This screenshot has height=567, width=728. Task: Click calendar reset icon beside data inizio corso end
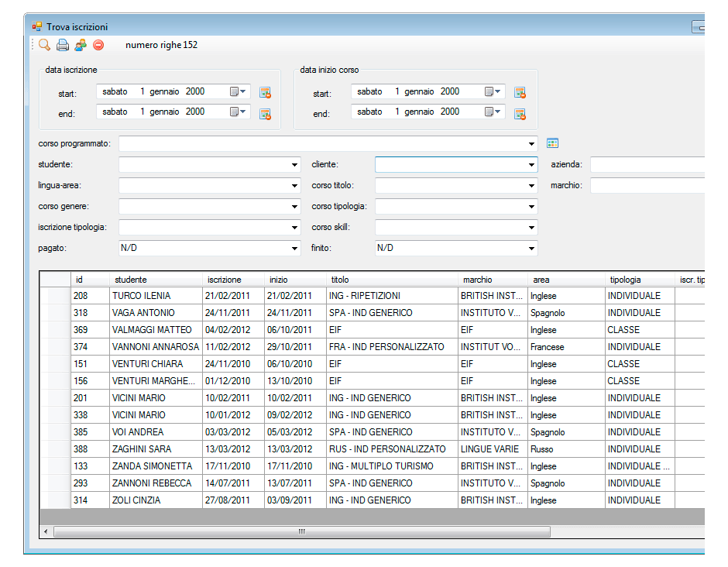(x=520, y=114)
